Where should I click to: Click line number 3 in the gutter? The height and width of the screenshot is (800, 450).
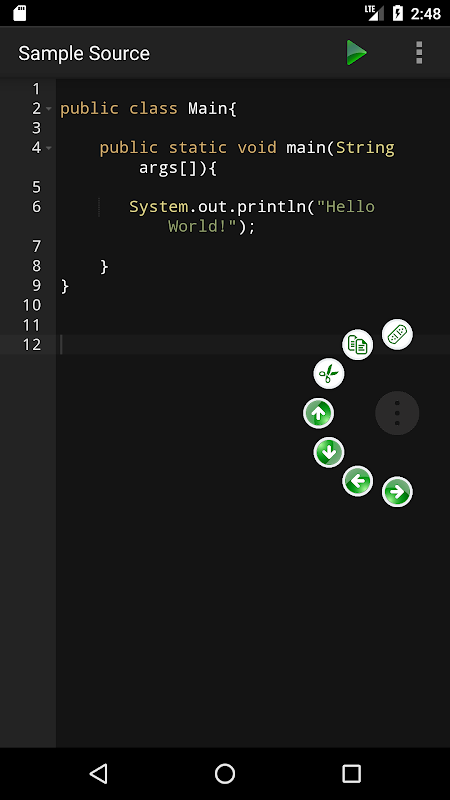click(x=36, y=128)
